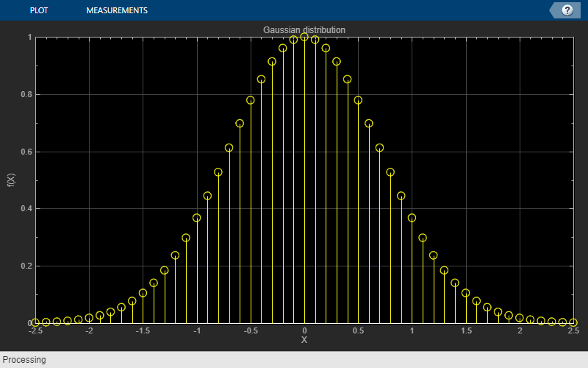588x368 pixels.
Task: Open the help question mark icon
Action: 567,10
